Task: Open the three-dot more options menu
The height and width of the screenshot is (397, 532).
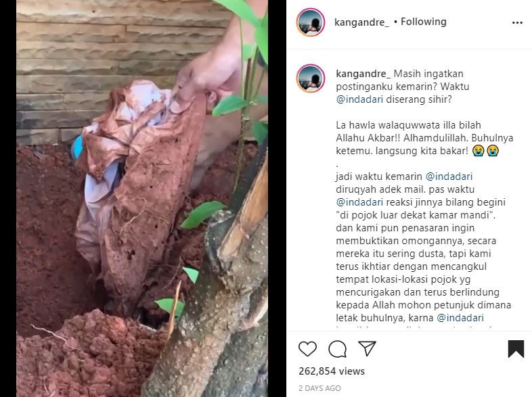Action: pos(517,23)
